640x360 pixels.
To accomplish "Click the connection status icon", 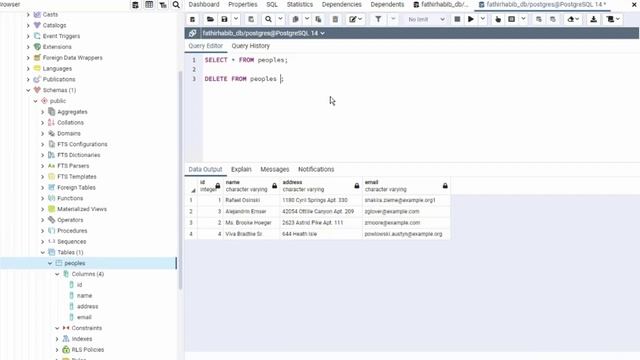I will click(x=192, y=33).
